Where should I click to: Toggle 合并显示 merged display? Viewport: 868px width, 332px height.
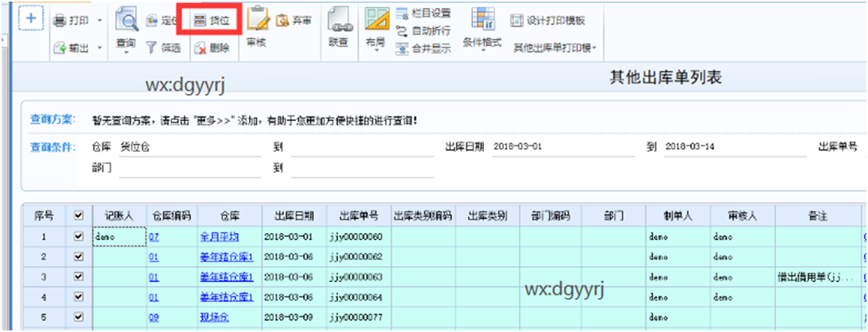pos(424,48)
